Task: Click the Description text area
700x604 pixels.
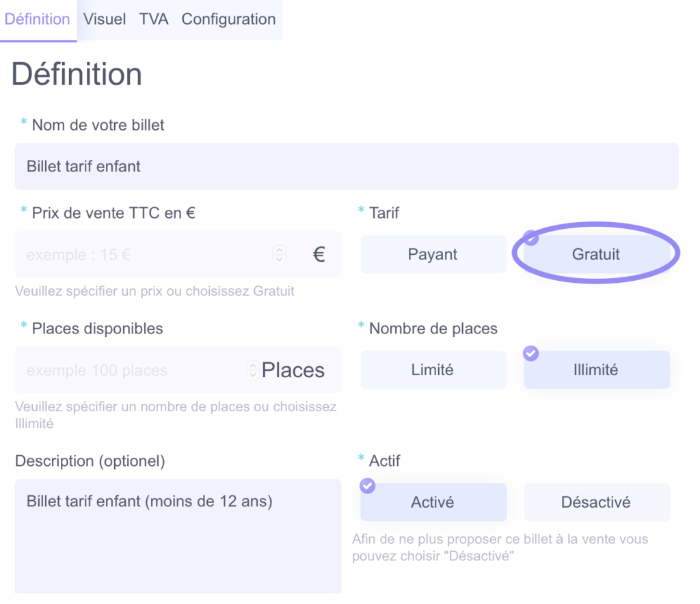Action: click(178, 536)
